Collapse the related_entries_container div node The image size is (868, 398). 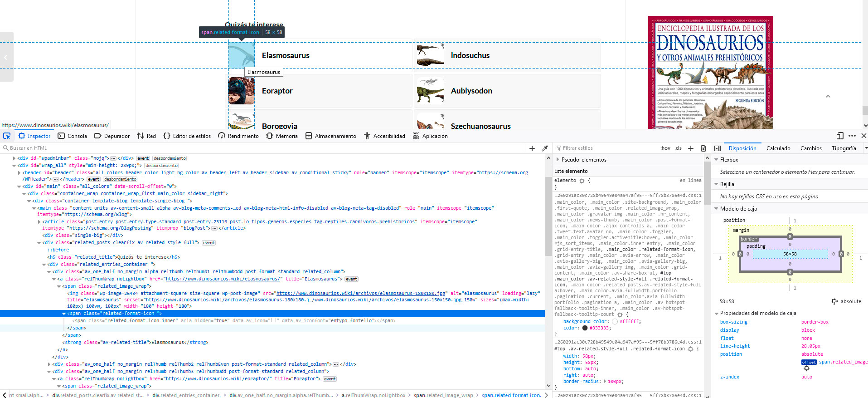click(44, 265)
